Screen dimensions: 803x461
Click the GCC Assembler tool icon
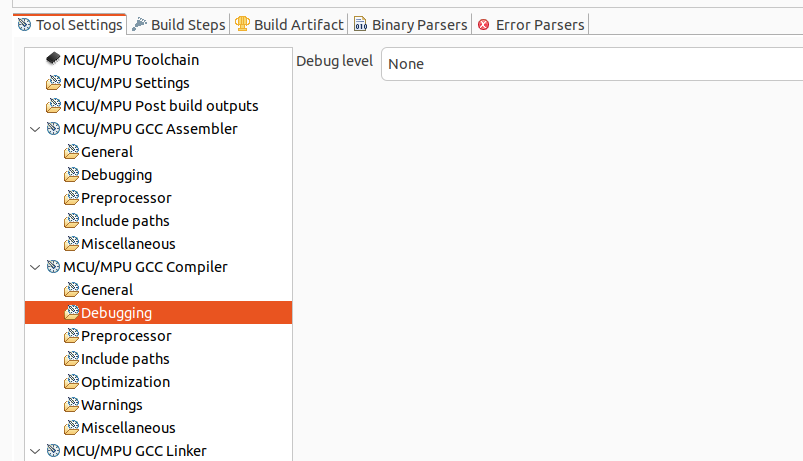point(53,129)
